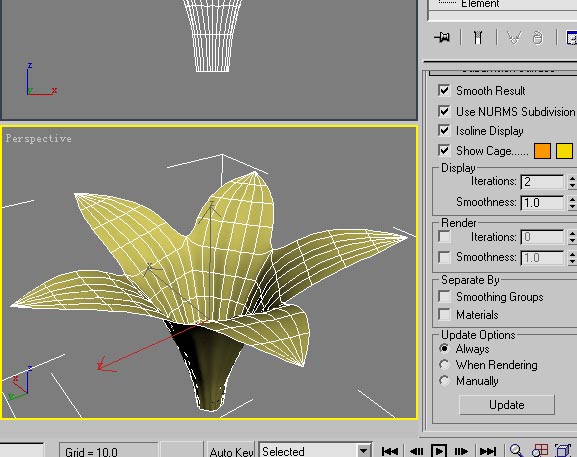
Task: Toggle Auto Key button
Action: click(231, 451)
